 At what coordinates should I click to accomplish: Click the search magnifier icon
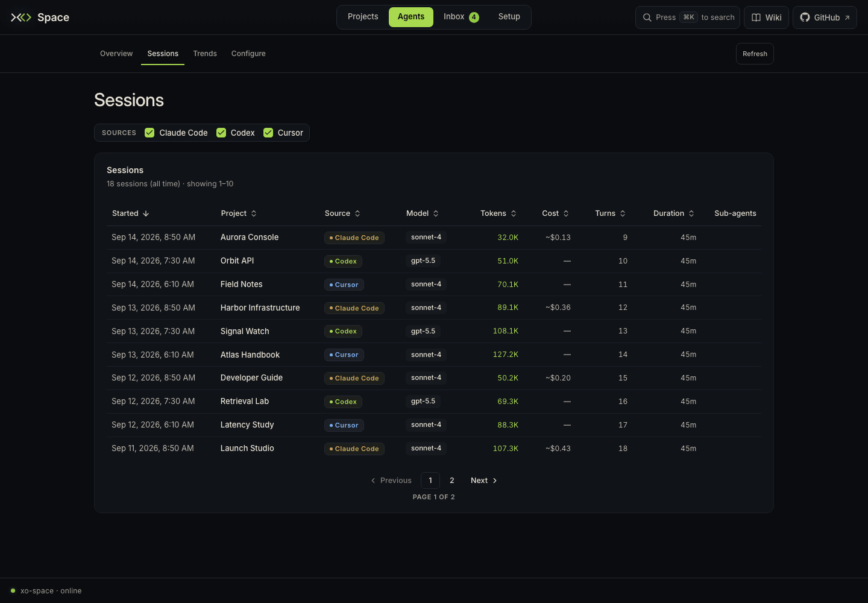647,17
